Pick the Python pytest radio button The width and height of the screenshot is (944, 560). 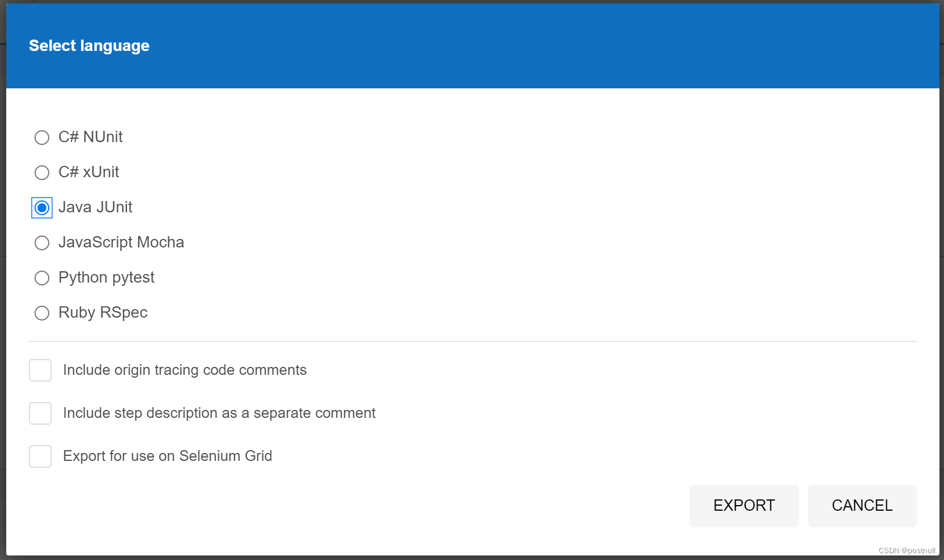coord(42,278)
